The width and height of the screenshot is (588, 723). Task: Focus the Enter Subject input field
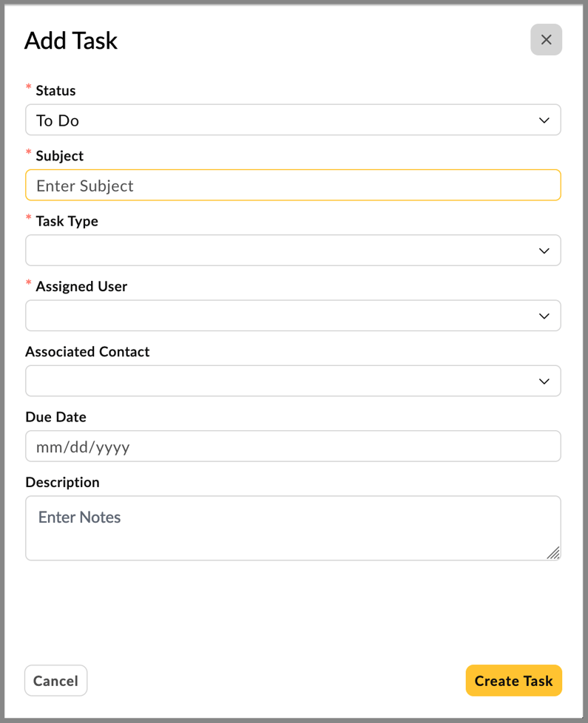[293, 185]
